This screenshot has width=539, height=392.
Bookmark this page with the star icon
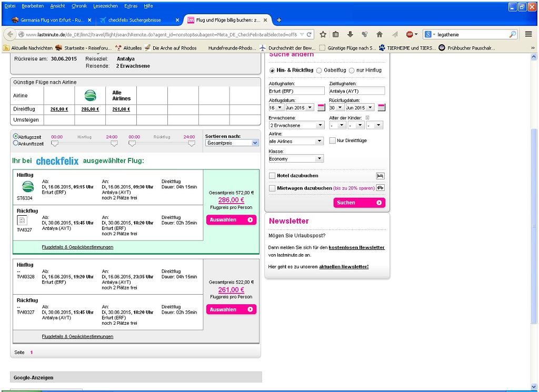[x=323, y=35]
